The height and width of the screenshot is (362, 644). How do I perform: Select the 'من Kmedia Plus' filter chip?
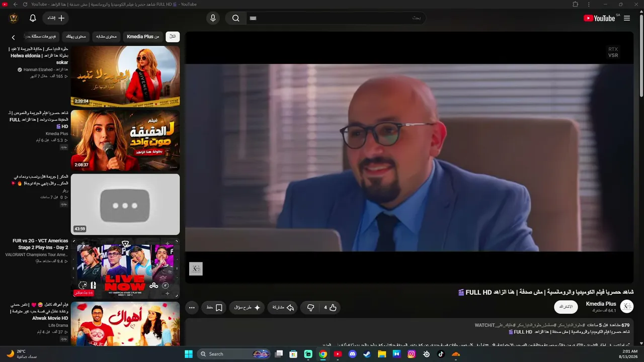click(143, 37)
